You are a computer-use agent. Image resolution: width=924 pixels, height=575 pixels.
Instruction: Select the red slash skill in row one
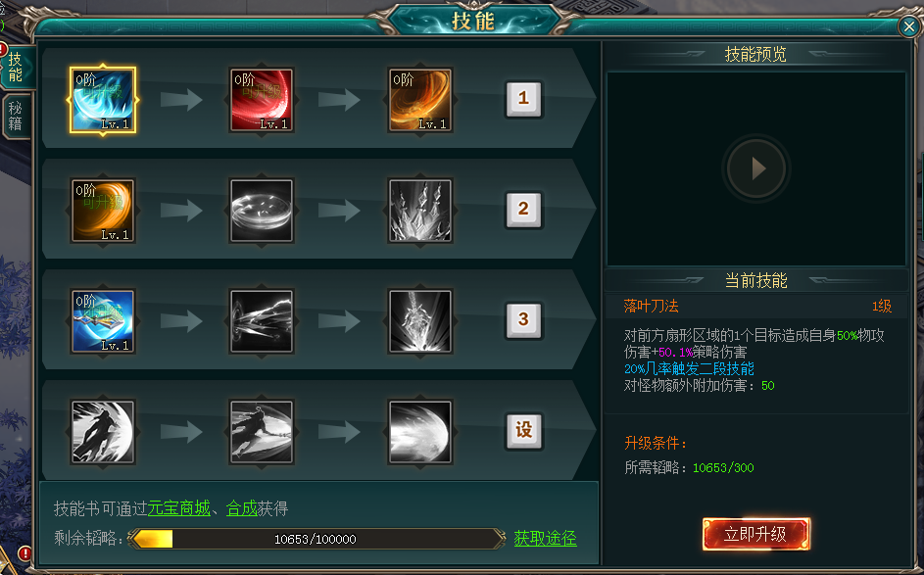pyautogui.click(x=262, y=100)
